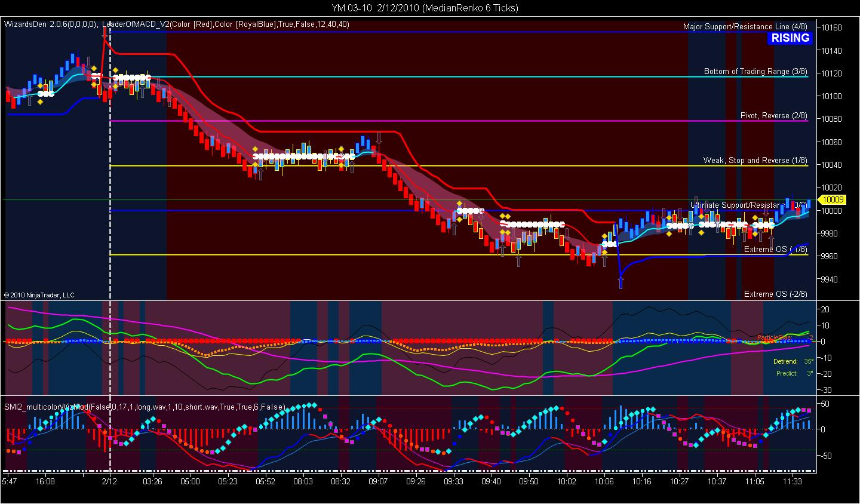
Task: Click the 05:00 time axis label
Action: (191, 481)
